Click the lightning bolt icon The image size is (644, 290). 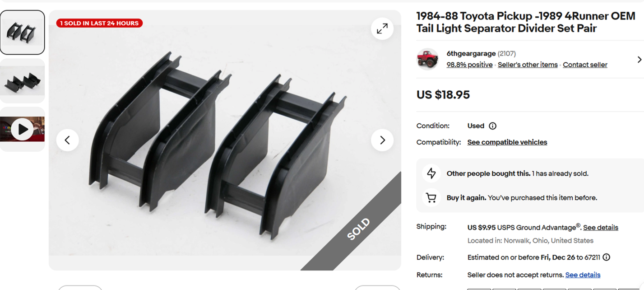(431, 173)
